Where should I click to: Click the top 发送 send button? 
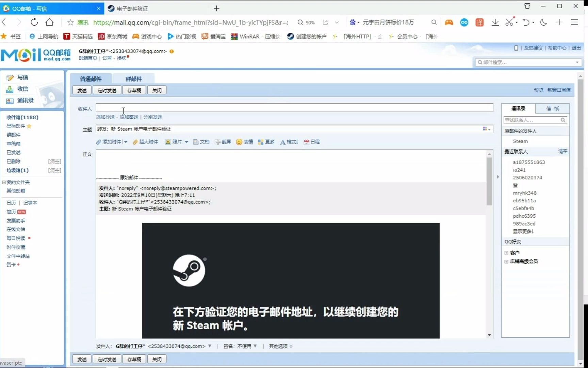[82, 90]
